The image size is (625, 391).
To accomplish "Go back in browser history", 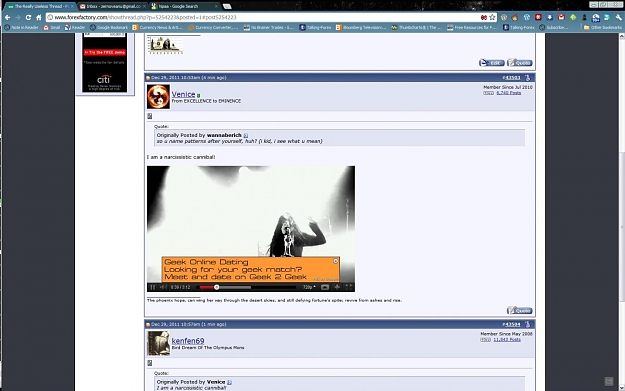I will point(7,18).
